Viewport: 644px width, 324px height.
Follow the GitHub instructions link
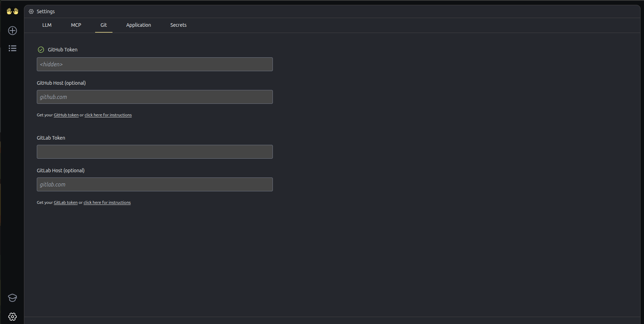pos(108,115)
